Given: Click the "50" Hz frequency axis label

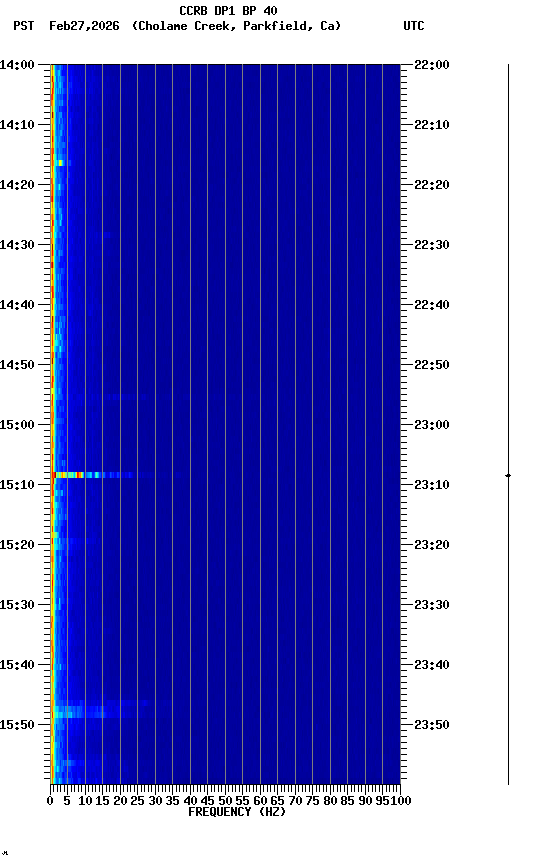Looking at the screenshot, I should point(225,801).
